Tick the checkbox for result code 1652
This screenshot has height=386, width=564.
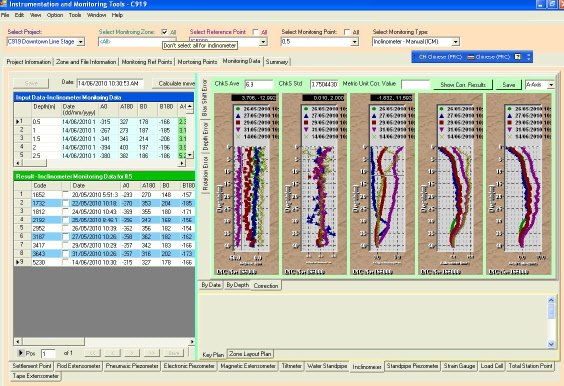point(65,195)
